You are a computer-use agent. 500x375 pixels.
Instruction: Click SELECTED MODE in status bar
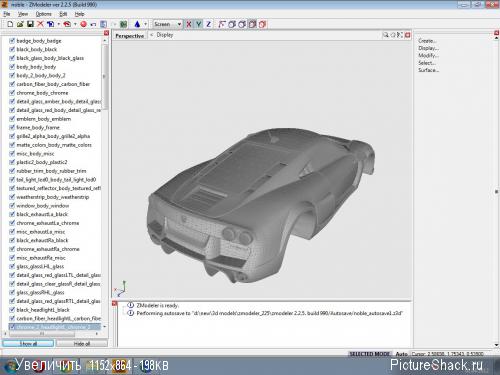click(369, 354)
